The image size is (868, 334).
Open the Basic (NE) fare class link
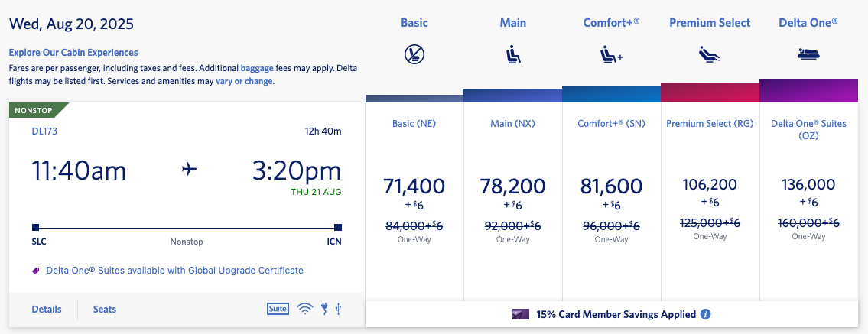point(414,123)
